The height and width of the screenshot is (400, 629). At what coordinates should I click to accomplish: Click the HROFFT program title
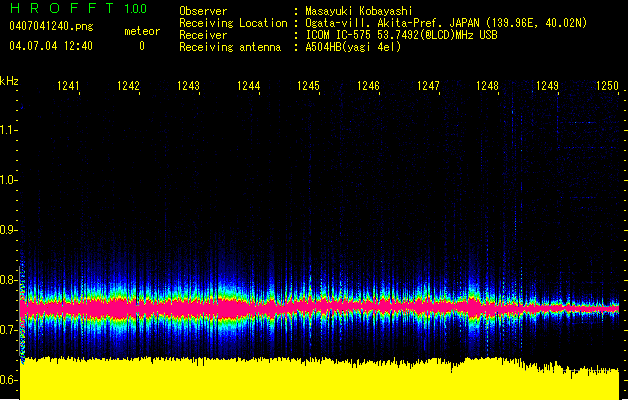point(64,10)
